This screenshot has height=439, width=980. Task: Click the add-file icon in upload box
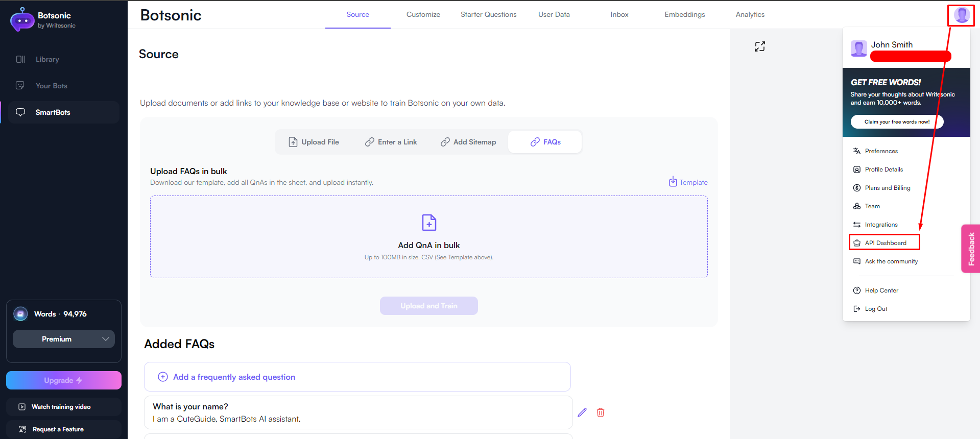click(429, 223)
